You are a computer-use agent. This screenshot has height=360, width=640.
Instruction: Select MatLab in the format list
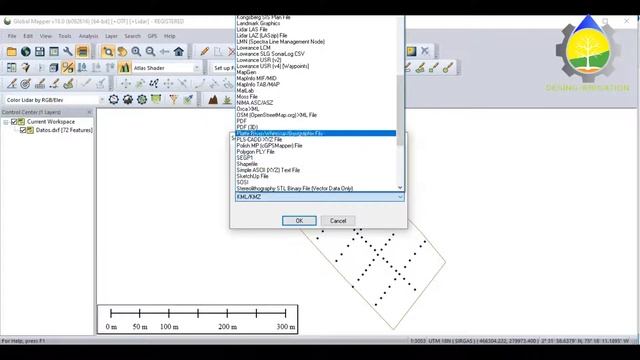[316, 91]
